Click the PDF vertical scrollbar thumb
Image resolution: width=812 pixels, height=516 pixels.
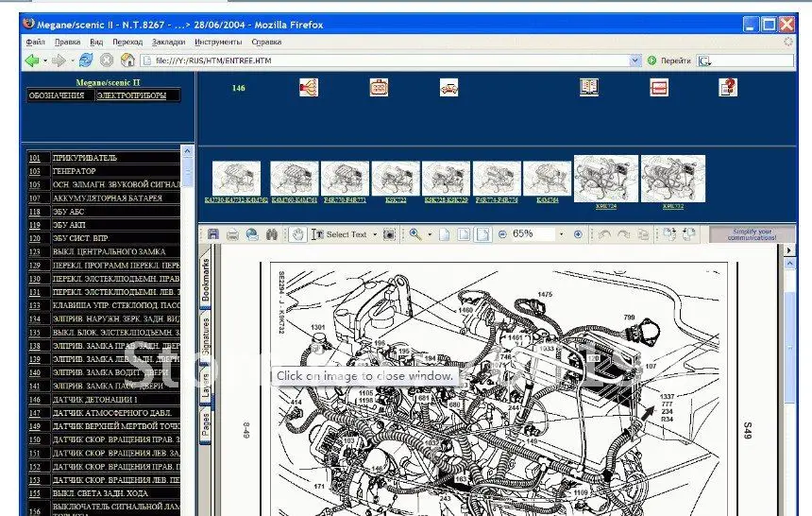(789, 348)
